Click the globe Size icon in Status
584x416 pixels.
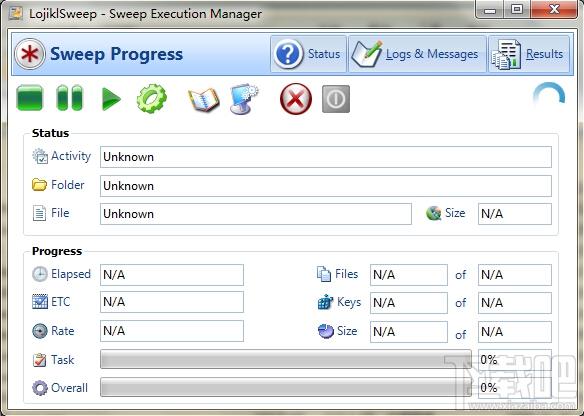(x=433, y=213)
